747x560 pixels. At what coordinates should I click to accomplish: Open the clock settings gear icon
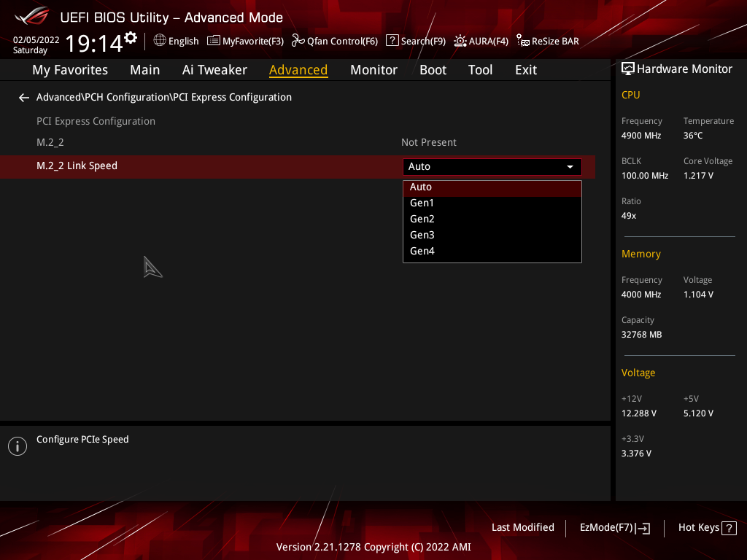[x=131, y=38]
